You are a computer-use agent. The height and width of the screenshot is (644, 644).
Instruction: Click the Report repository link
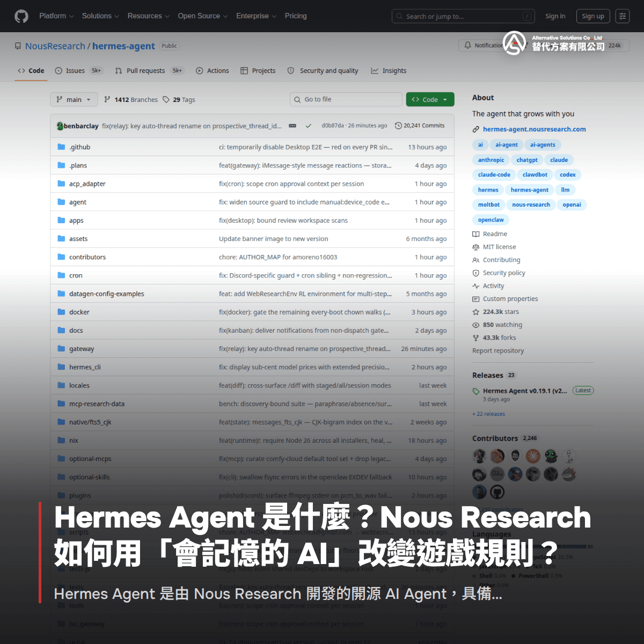pos(498,351)
